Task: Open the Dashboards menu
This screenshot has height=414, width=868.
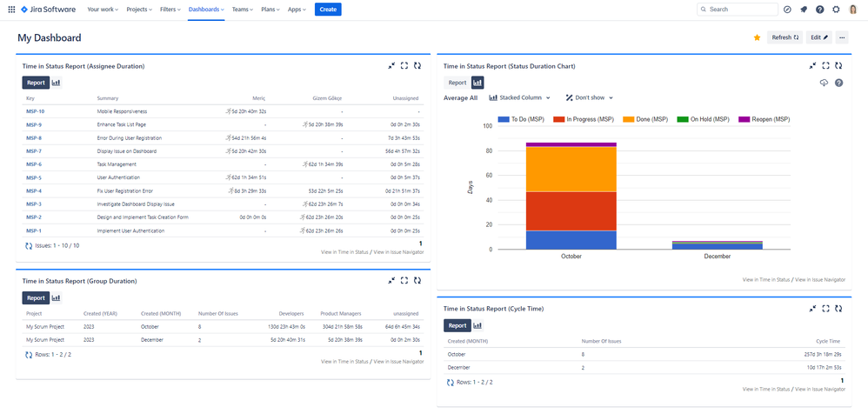Action: pos(207,10)
